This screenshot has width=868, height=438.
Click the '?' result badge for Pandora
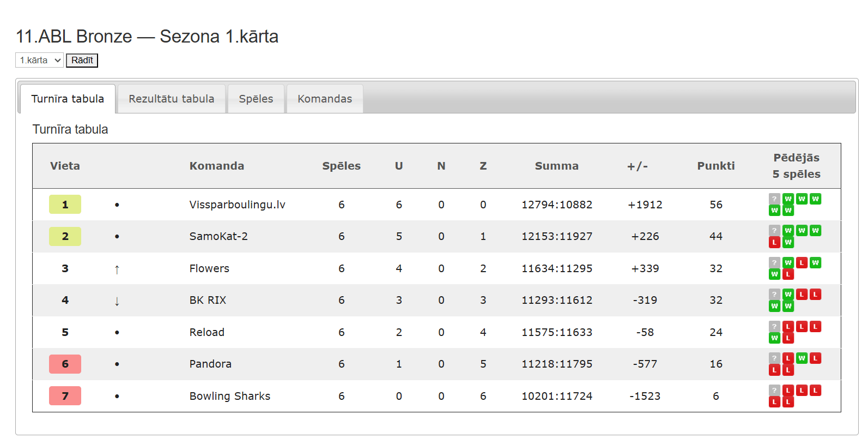click(774, 358)
